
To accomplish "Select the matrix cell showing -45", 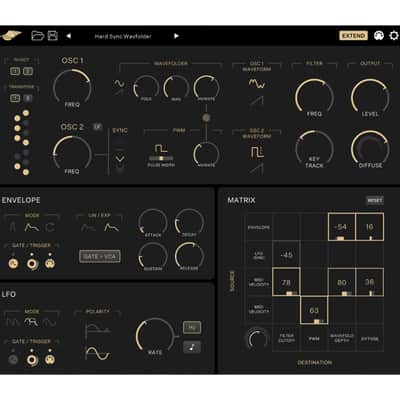I will click(x=286, y=255).
